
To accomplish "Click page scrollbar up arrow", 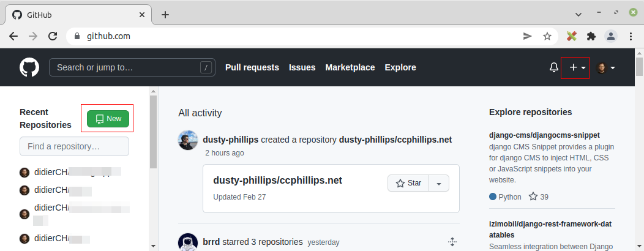I will pos(640,53).
